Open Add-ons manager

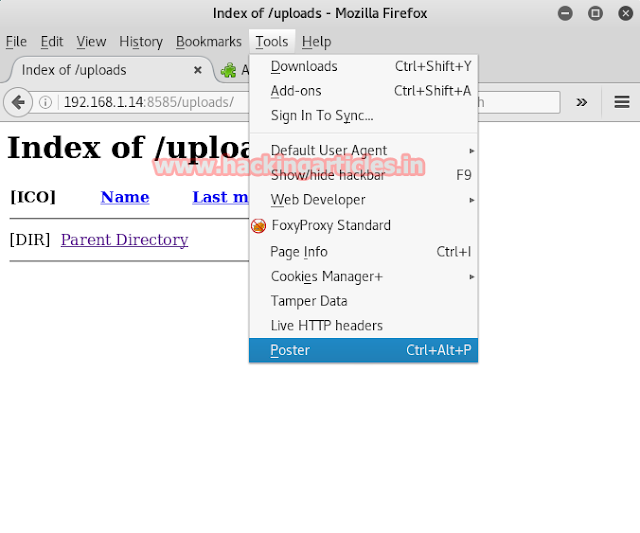point(363,91)
